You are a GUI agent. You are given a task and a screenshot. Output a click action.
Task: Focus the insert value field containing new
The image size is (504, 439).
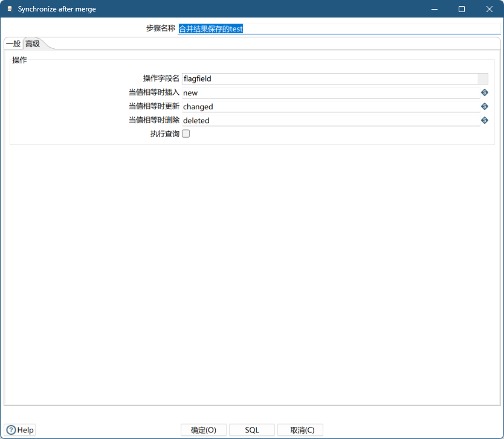(x=331, y=92)
